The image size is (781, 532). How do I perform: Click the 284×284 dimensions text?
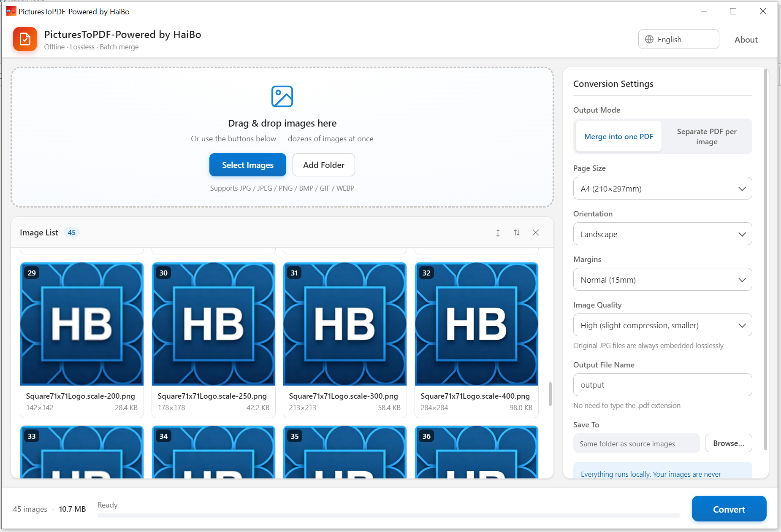click(x=434, y=408)
